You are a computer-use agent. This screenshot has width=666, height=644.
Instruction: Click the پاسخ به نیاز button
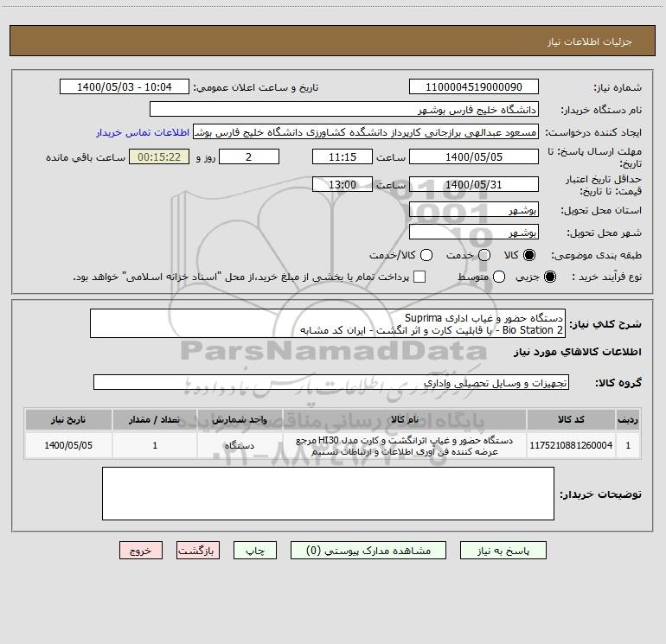pyautogui.click(x=503, y=551)
